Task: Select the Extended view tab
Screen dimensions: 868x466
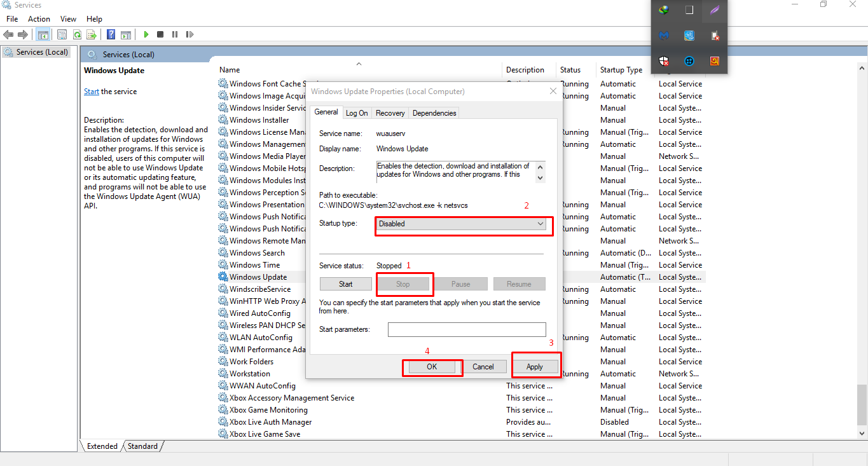Action: [x=102, y=446]
